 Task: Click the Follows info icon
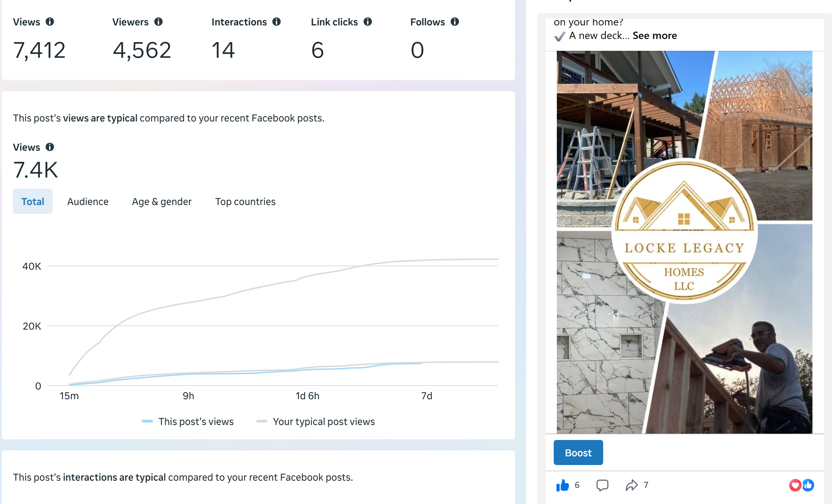click(455, 22)
